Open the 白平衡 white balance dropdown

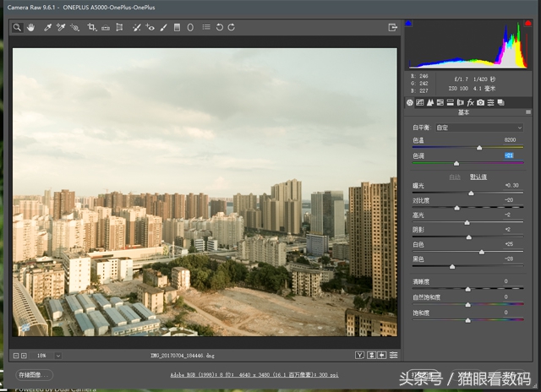[x=478, y=128]
